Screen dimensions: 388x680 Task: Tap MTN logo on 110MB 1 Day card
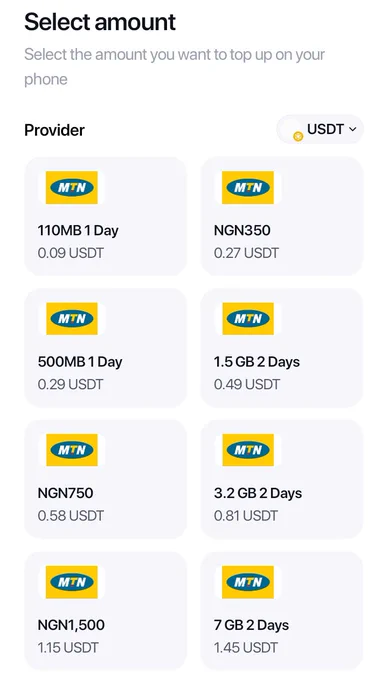coord(72,187)
